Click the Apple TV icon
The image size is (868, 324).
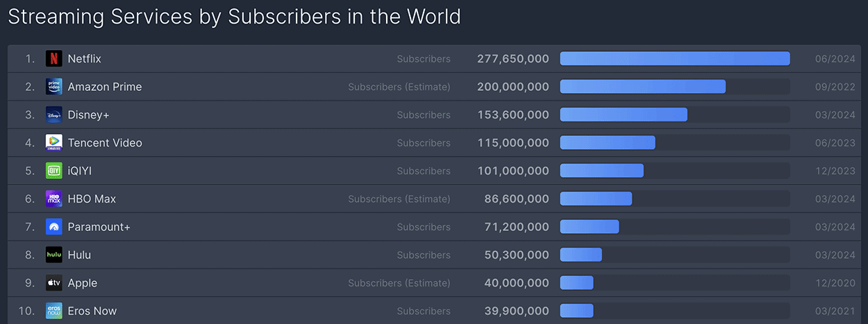(54, 283)
